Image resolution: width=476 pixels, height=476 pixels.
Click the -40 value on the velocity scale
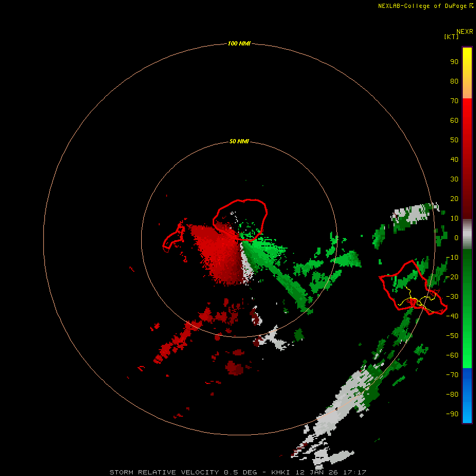pyautogui.click(x=452, y=316)
